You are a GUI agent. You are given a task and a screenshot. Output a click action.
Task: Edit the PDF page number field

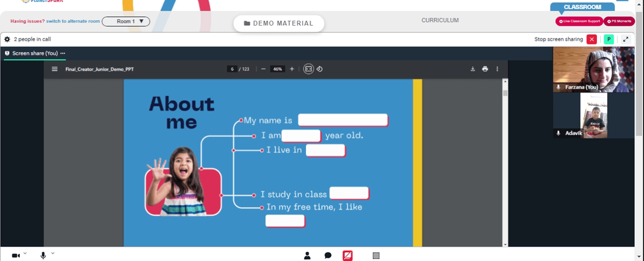pyautogui.click(x=232, y=69)
